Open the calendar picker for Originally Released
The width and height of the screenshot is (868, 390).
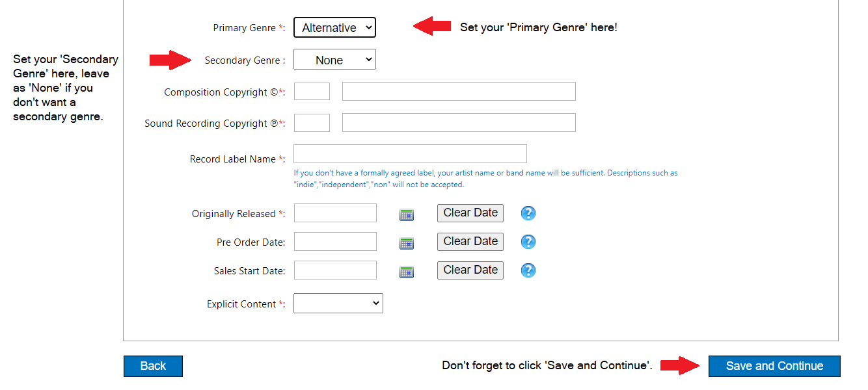(x=406, y=214)
